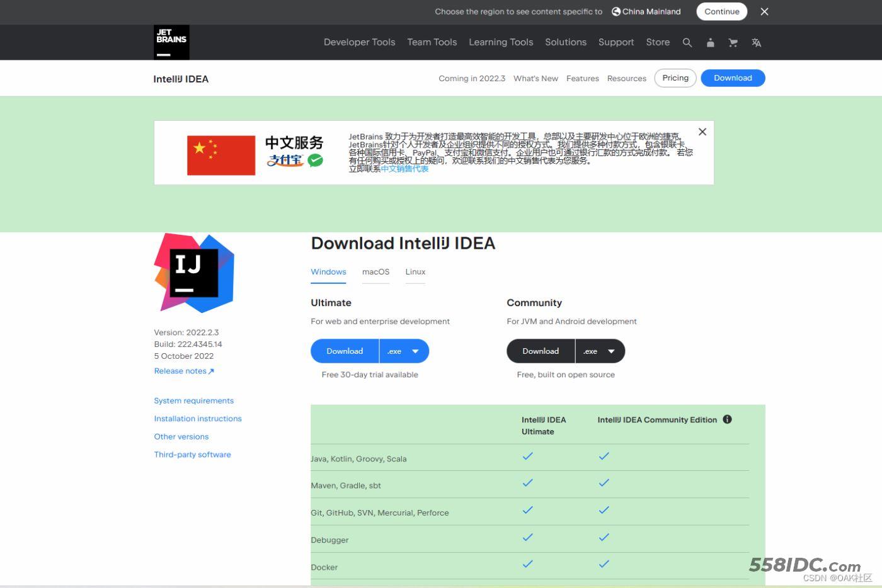Click the 'Maven, Gradle, sbt' row text
882x588 pixels.
tap(346, 485)
